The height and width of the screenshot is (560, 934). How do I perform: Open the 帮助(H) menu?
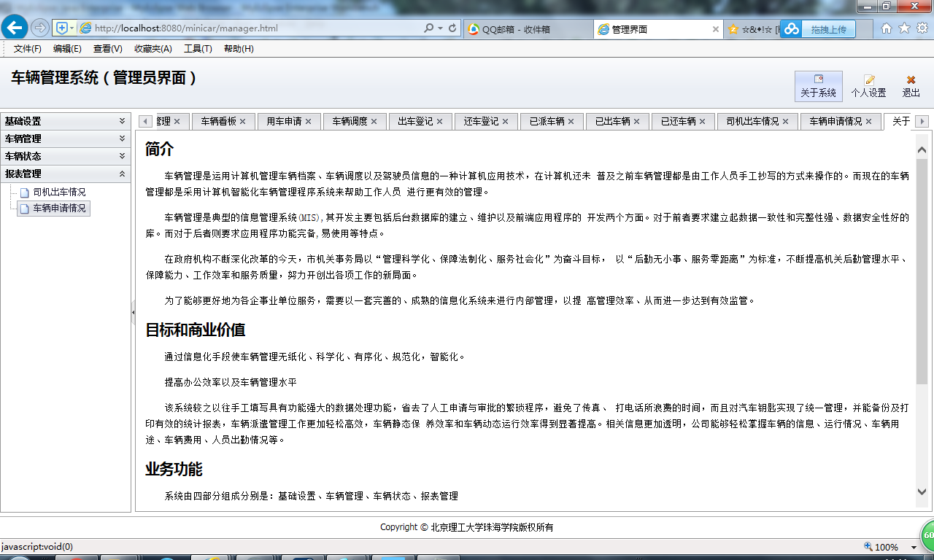239,49
